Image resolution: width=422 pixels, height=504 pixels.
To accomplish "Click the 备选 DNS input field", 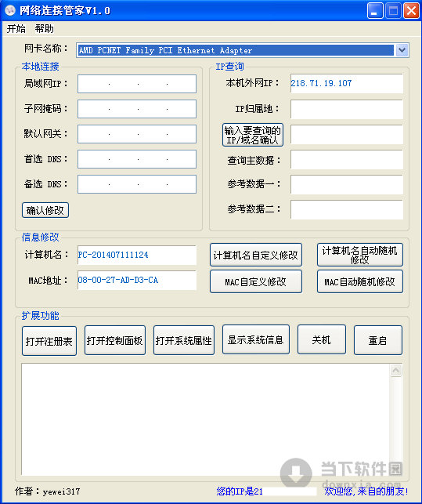I will 137,184.
